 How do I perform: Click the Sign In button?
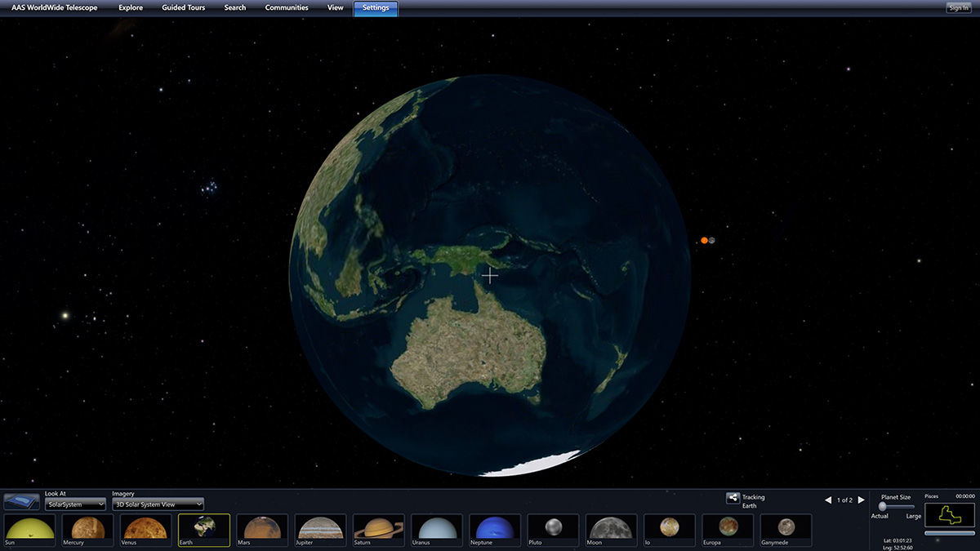(x=958, y=7)
